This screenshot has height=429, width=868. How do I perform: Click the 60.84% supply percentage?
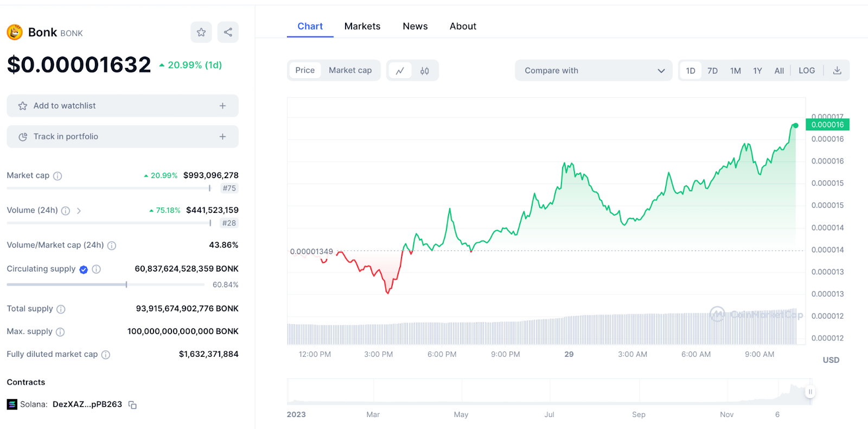pos(226,285)
